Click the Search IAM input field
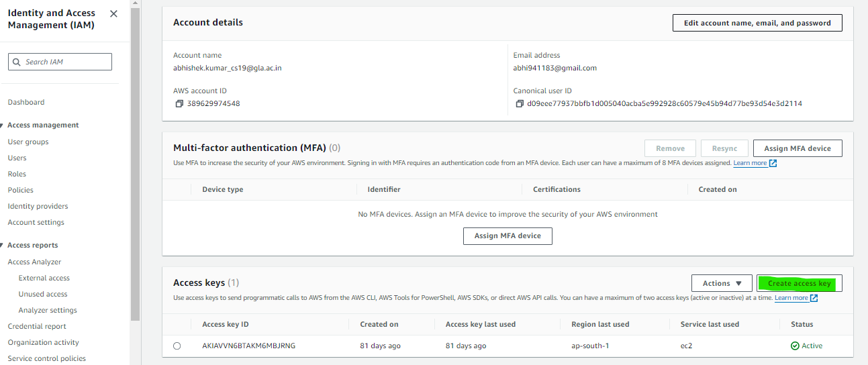Image resolution: width=868 pixels, height=365 pixels. pos(60,62)
